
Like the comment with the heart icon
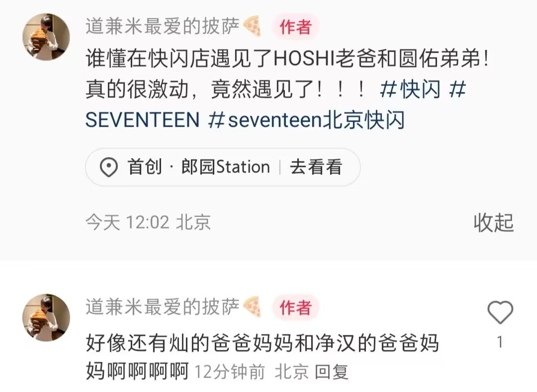pos(500,313)
